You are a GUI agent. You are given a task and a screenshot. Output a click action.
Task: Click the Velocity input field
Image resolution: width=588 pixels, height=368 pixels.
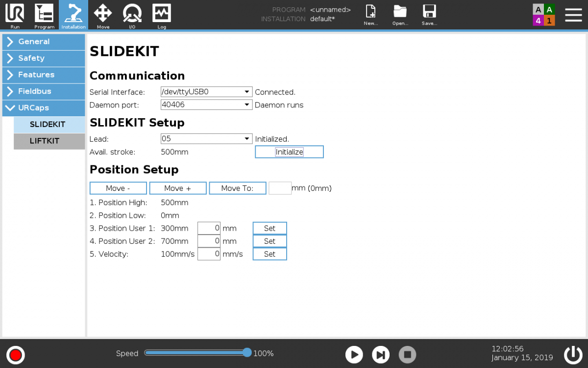[x=209, y=254]
